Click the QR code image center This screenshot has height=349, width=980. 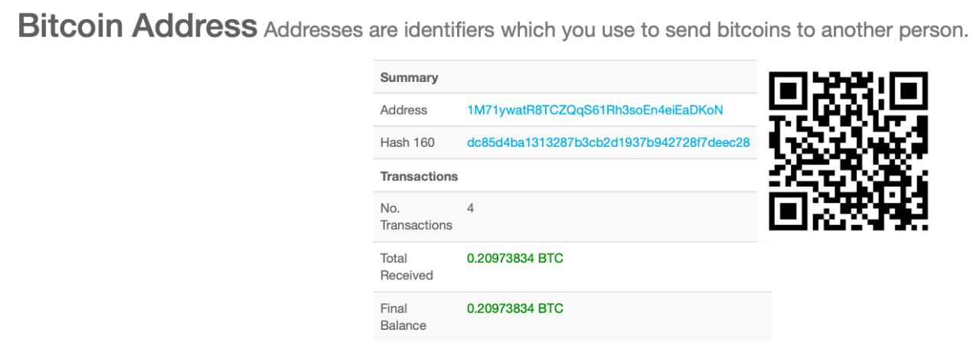click(x=848, y=151)
